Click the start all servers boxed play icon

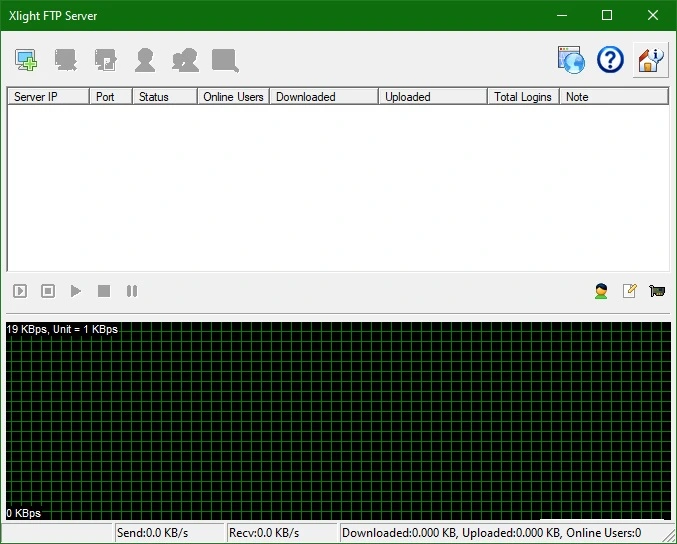click(x=20, y=291)
